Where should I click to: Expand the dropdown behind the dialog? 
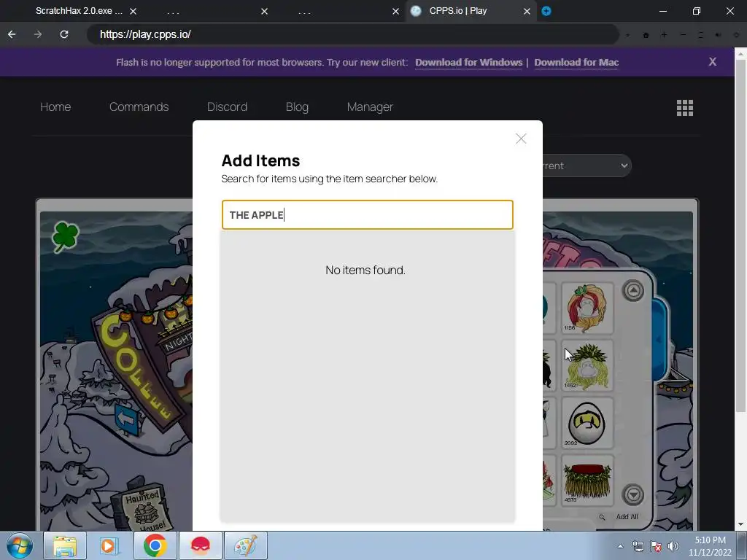pyautogui.click(x=587, y=166)
